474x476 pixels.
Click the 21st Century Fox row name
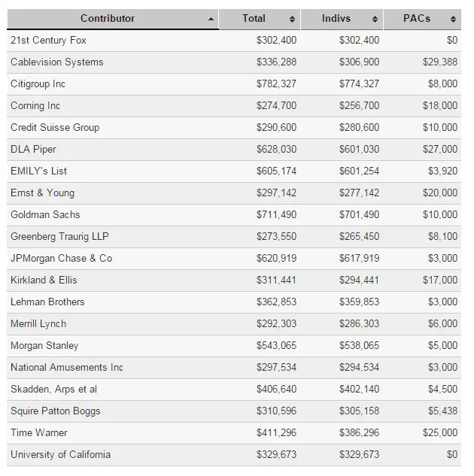coord(48,40)
